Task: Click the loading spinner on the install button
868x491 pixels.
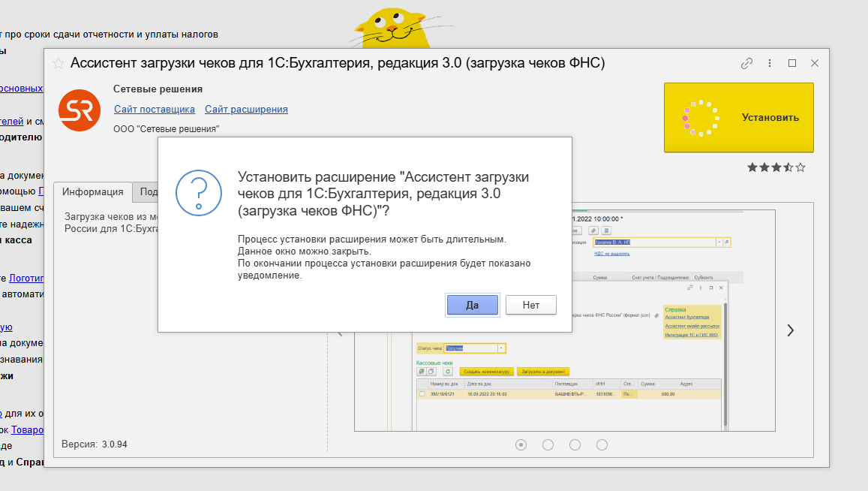Action: pos(701,118)
